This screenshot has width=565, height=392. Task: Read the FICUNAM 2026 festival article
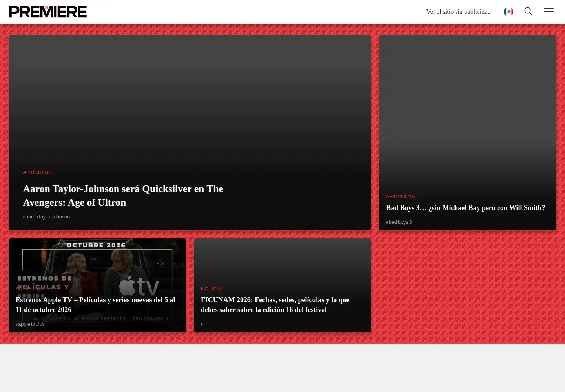(275, 305)
